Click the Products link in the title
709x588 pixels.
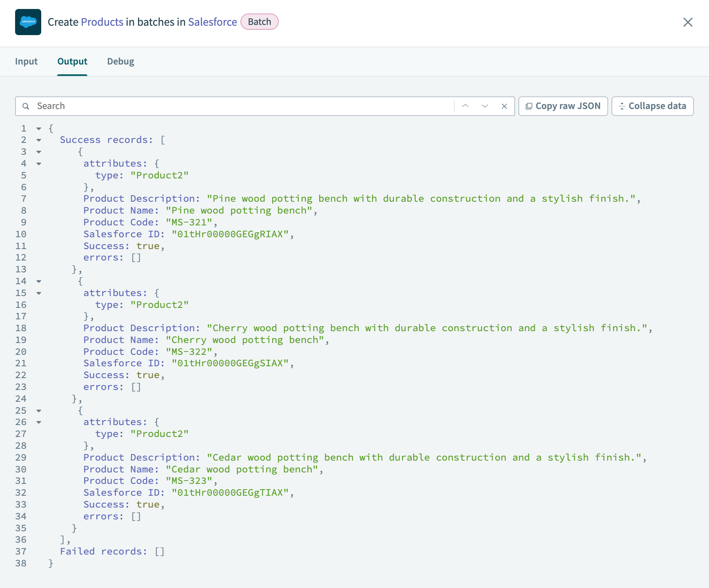[102, 22]
